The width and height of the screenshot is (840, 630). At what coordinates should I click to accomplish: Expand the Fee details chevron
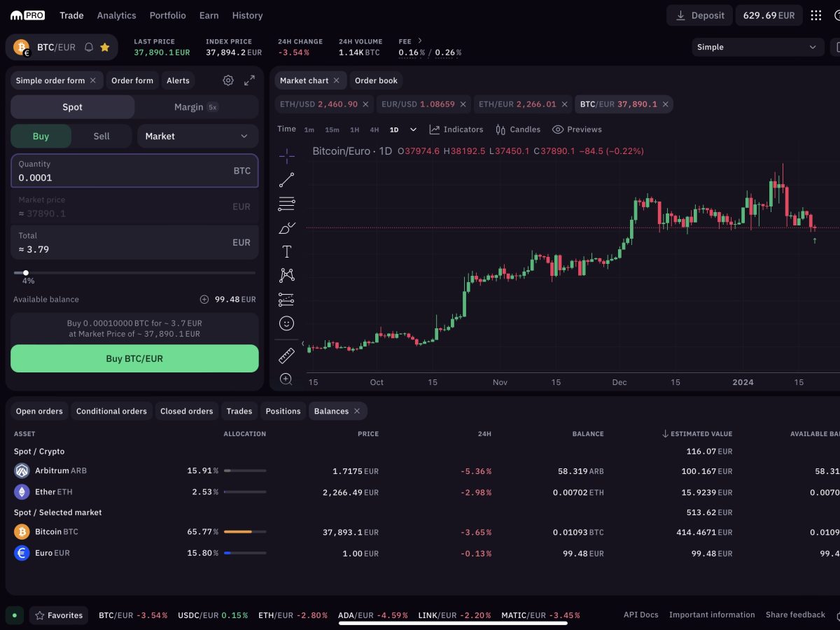(x=420, y=41)
